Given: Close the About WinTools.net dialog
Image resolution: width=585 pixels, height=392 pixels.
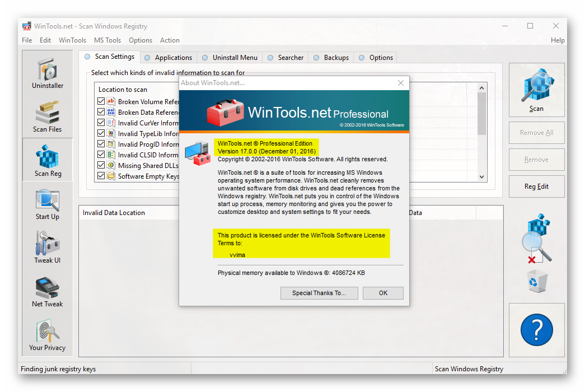Looking at the screenshot, I should [x=401, y=83].
